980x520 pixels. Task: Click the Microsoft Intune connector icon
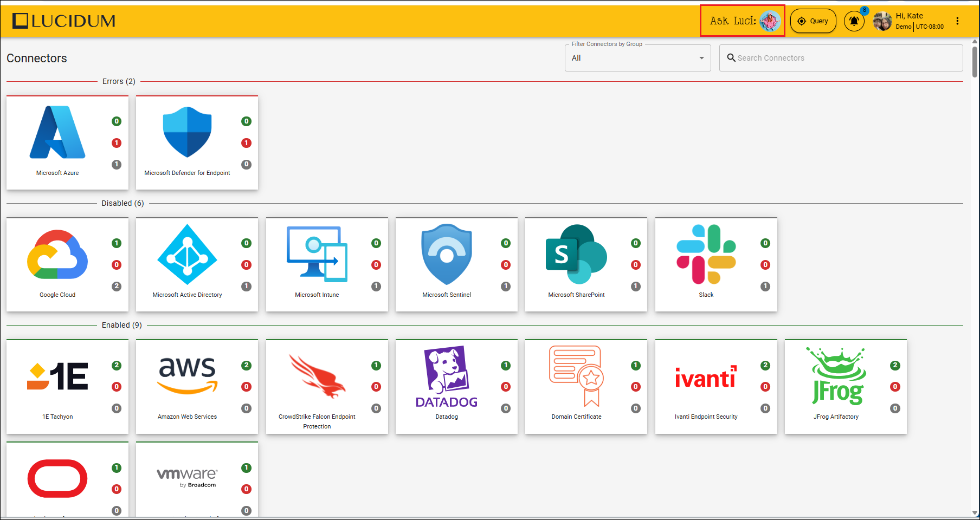[x=317, y=255]
